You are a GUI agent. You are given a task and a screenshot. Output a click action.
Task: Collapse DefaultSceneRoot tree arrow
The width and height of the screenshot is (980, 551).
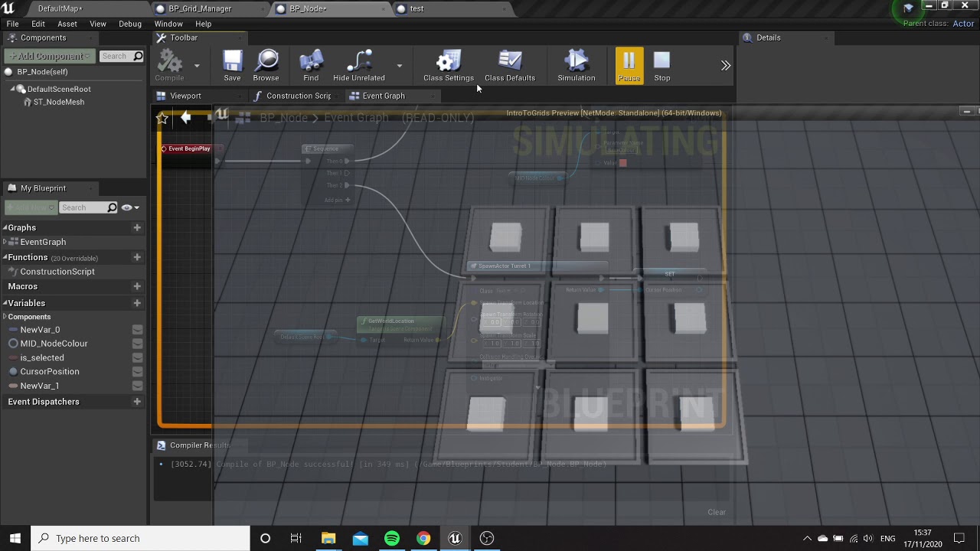tap(13, 89)
